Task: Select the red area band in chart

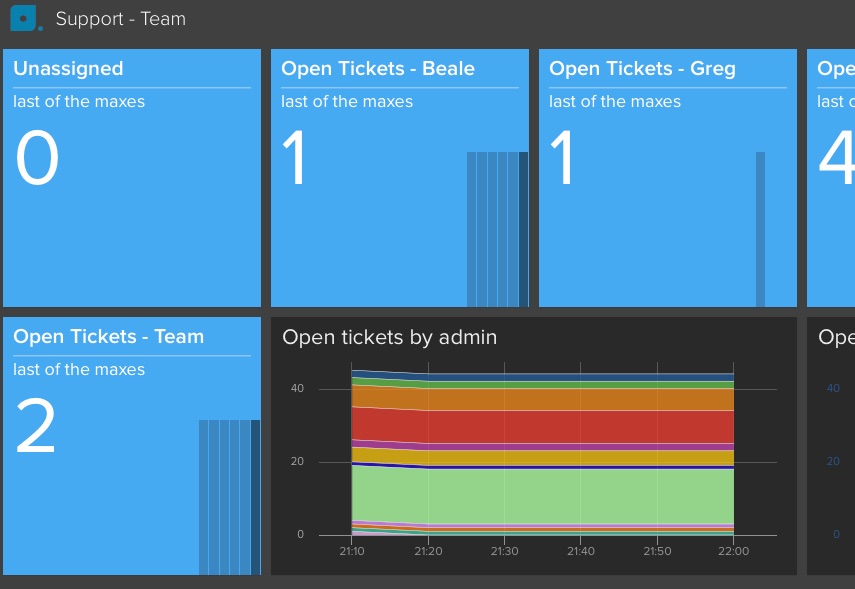Action: click(x=543, y=426)
